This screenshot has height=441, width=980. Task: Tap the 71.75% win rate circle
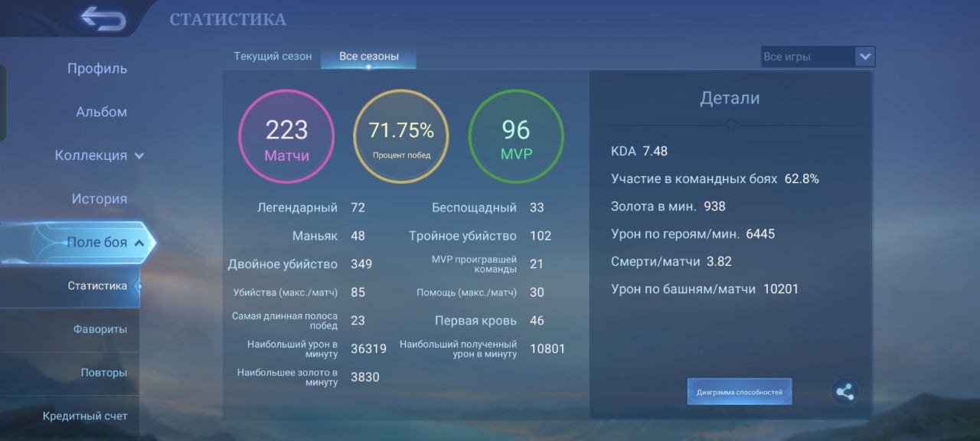(401, 137)
